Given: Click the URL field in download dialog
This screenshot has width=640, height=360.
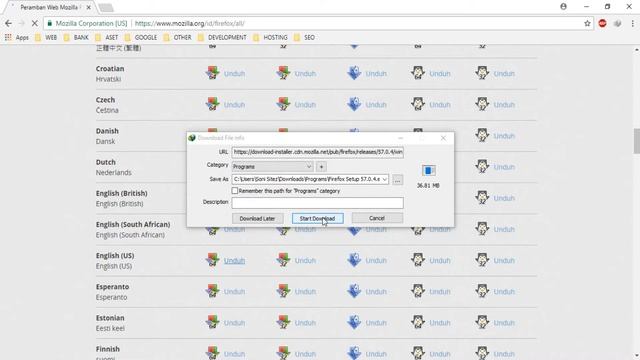Looking at the screenshot, I should tap(318, 152).
